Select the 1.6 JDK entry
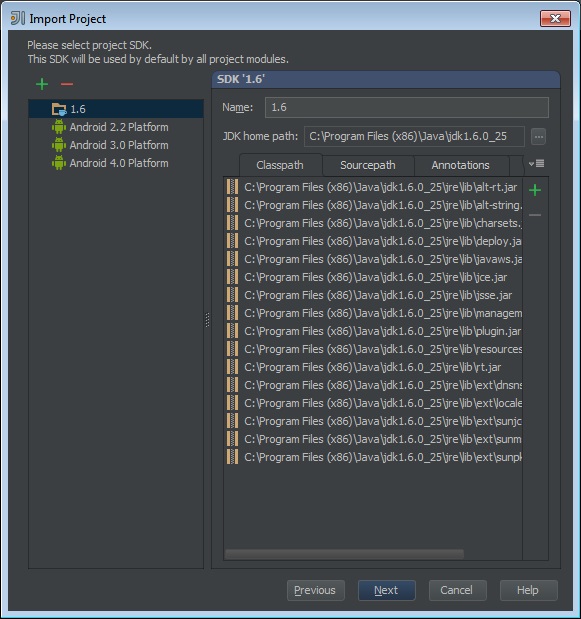The width and height of the screenshot is (581, 619). coord(116,109)
